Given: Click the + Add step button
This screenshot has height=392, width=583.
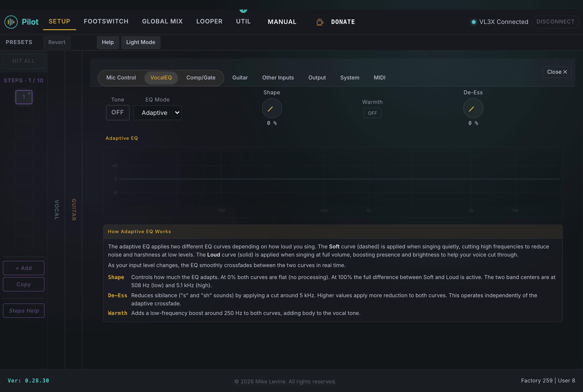Looking at the screenshot, I should coord(23,268).
